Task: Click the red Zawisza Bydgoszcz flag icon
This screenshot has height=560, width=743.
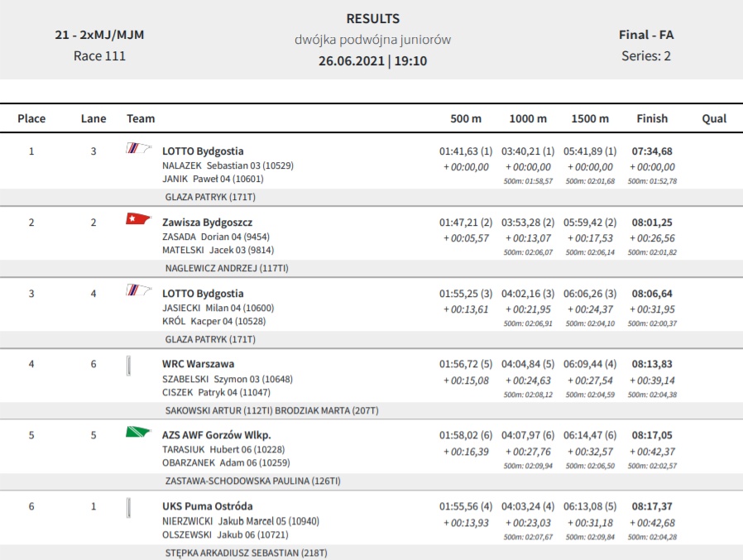Action: point(138,219)
